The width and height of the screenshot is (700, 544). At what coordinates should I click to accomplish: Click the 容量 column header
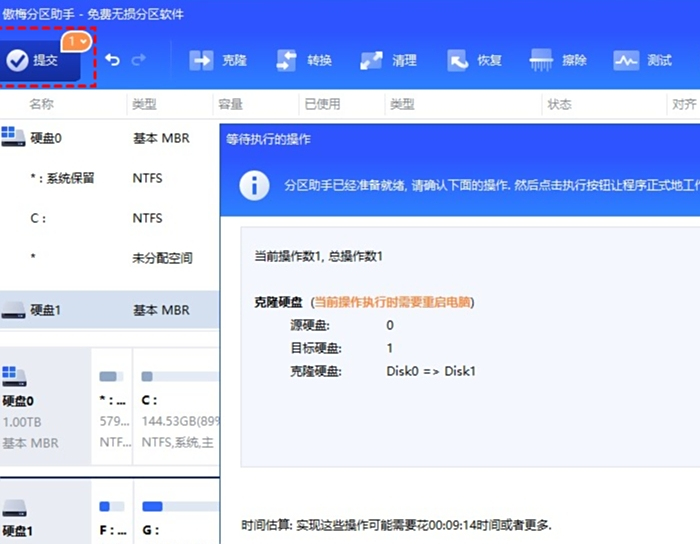click(230, 104)
